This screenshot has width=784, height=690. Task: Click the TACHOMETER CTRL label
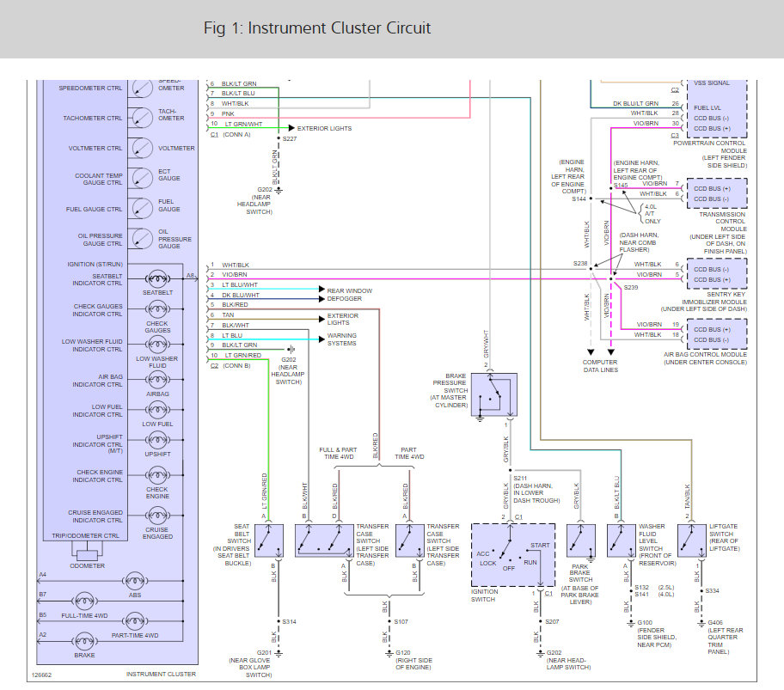pos(93,118)
